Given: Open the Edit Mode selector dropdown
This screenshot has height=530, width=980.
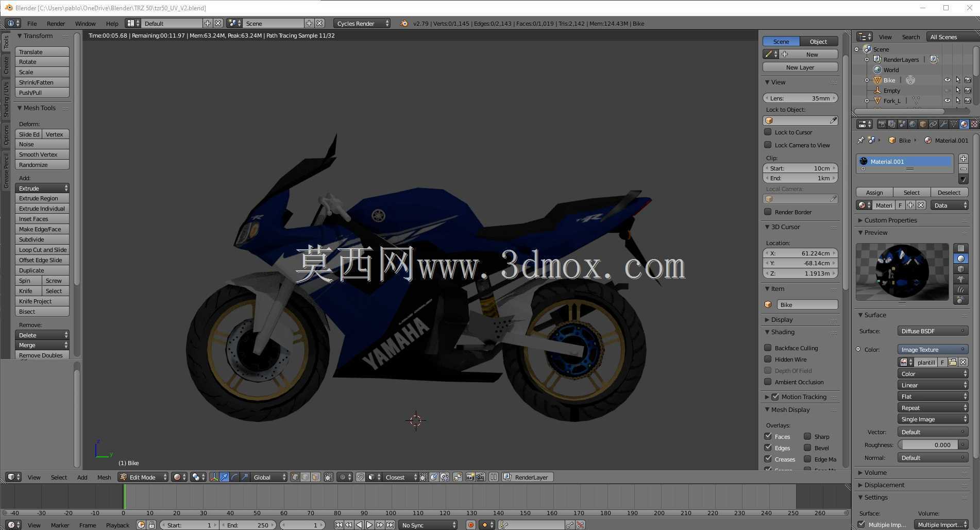Looking at the screenshot, I should click(x=143, y=477).
